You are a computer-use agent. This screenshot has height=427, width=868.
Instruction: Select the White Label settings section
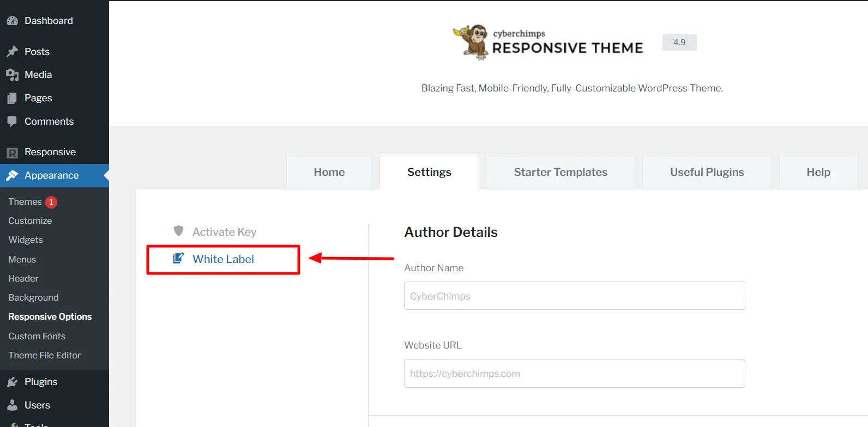[x=223, y=259]
